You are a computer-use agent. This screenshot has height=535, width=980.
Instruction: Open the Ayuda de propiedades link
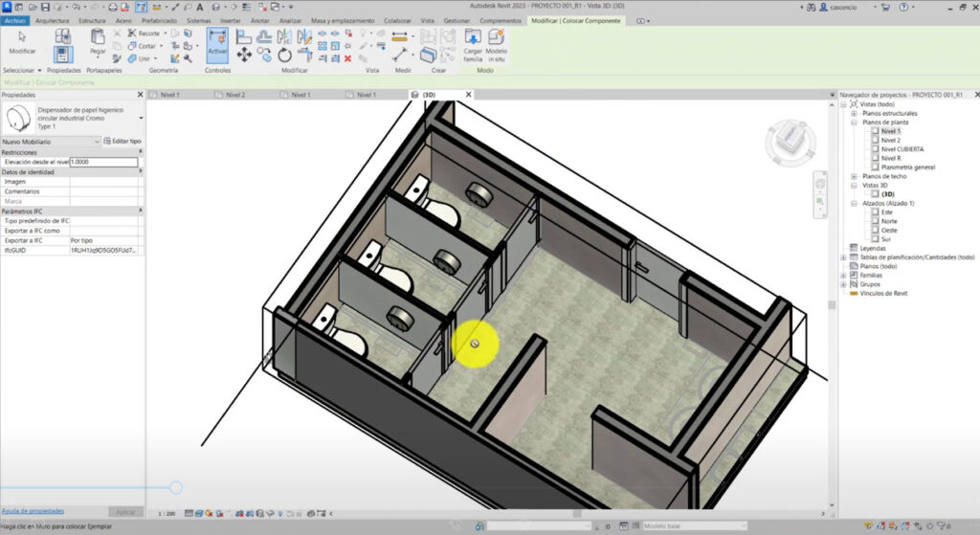pyautogui.click(x=33, y=512)
